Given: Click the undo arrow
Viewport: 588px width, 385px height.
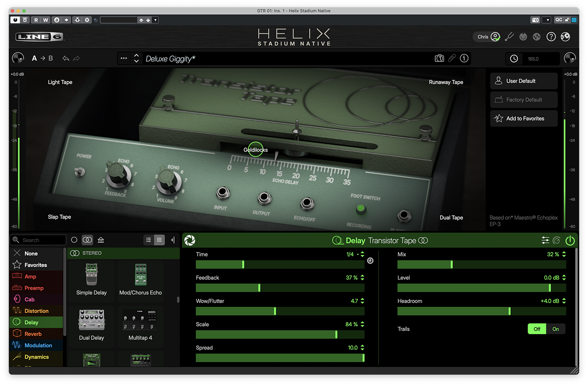Looking at the screenshot, I should [x=66, y=58].
